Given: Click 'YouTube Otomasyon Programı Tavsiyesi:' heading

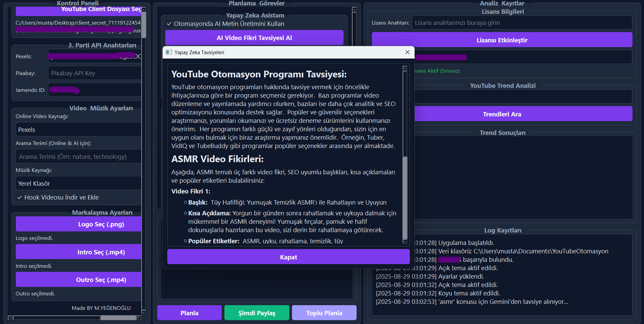Looking at the screenshot, I should (259, 74).
